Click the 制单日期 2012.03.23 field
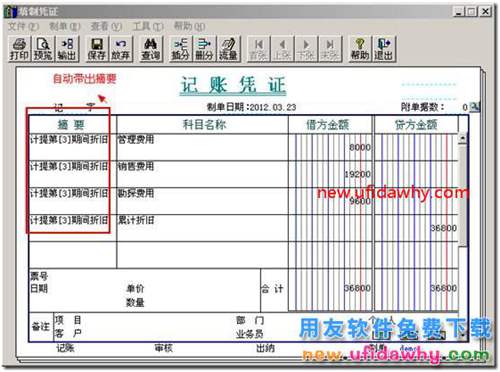Image resolution: width=500 pixels, height=372 pixels. coord(251,107)
